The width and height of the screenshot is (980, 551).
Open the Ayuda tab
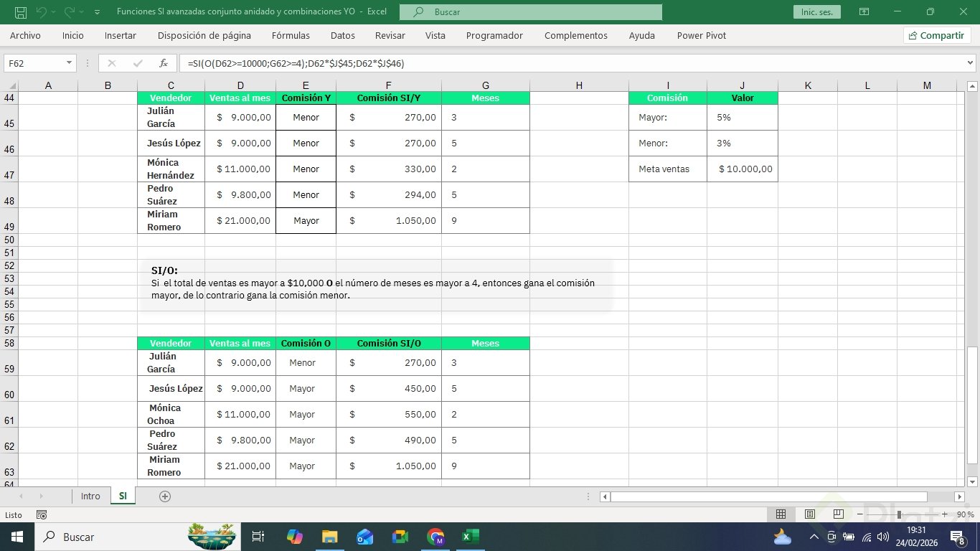[642, 35]
